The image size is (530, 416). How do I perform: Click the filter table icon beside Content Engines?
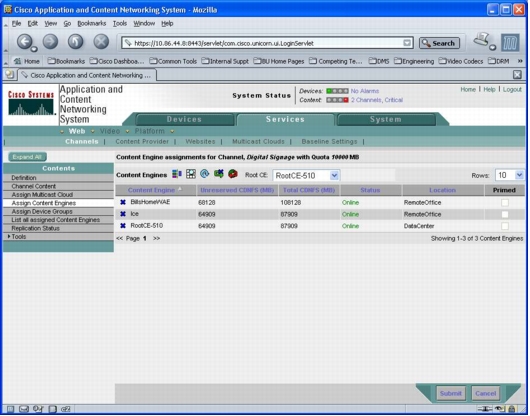[177, 174]
